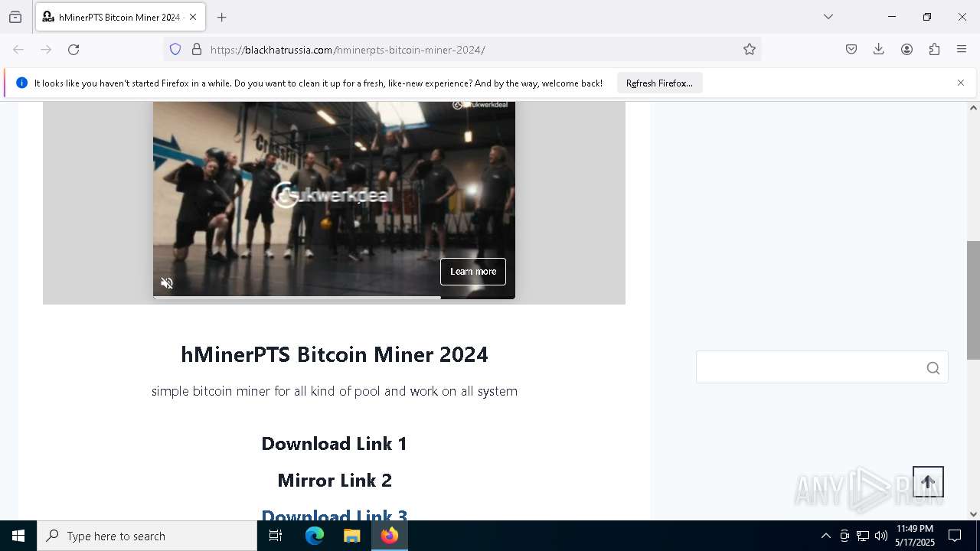The image size is (980, 551).
Task: Open Task View on taskbar
Action: pos(276,536)
